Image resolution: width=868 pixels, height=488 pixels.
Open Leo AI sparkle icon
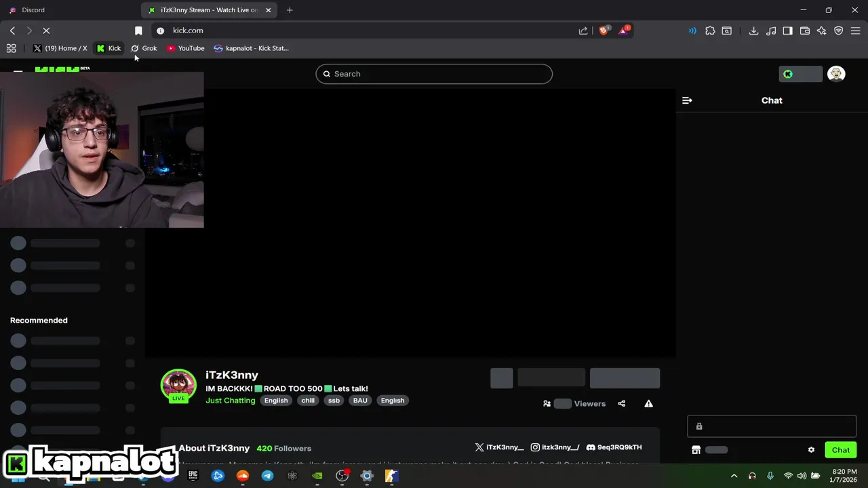point(822,30)
